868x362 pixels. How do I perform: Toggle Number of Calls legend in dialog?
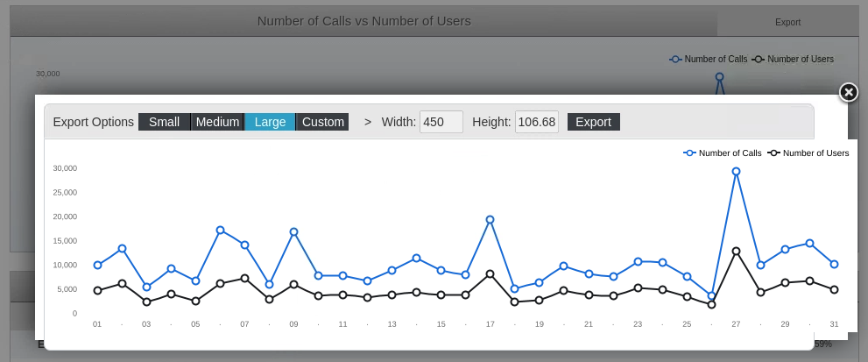(x=723, y=153)
